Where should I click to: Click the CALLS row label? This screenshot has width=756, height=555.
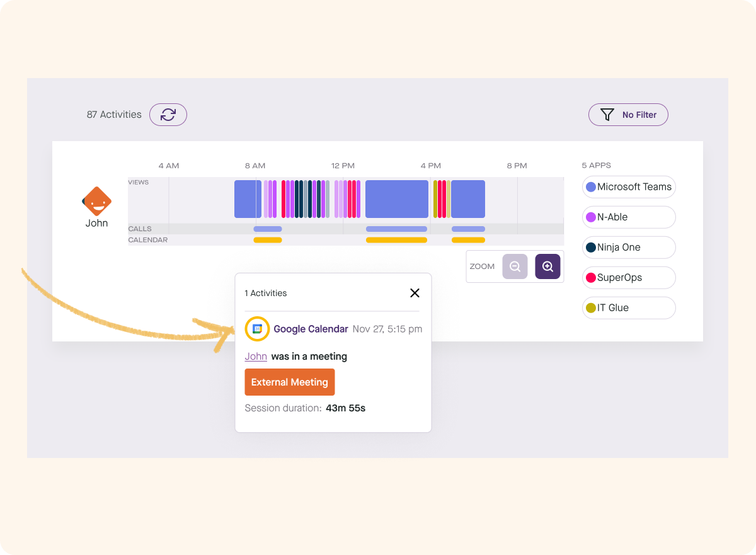pyautogui.click(x=140, y=229)
